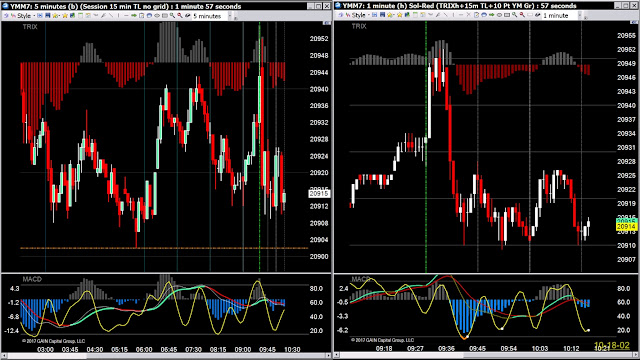Screen dimensions: 640x360
Task: Click the pencil draw tool in 5 minutes toolbar
Action: click(x=103, y=16)
